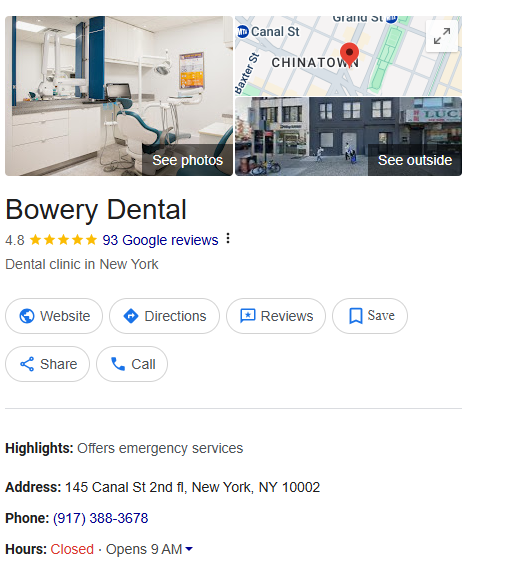Open the three-dot more options menu
Screen dimensions: 518x569
(x=228, y=238)
